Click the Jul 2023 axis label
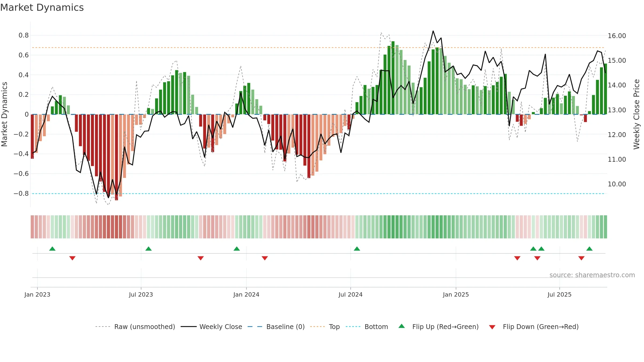 (x=141, y=294)
